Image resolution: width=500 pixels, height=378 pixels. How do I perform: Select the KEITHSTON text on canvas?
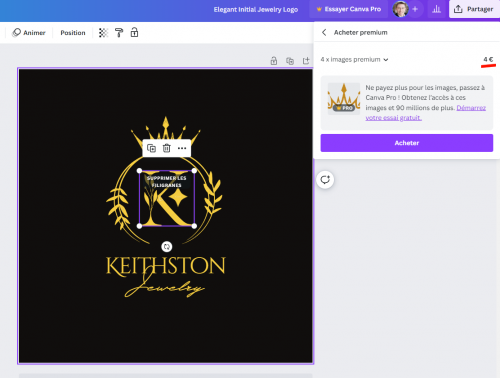pyautogui.click(x=166, y=266)
